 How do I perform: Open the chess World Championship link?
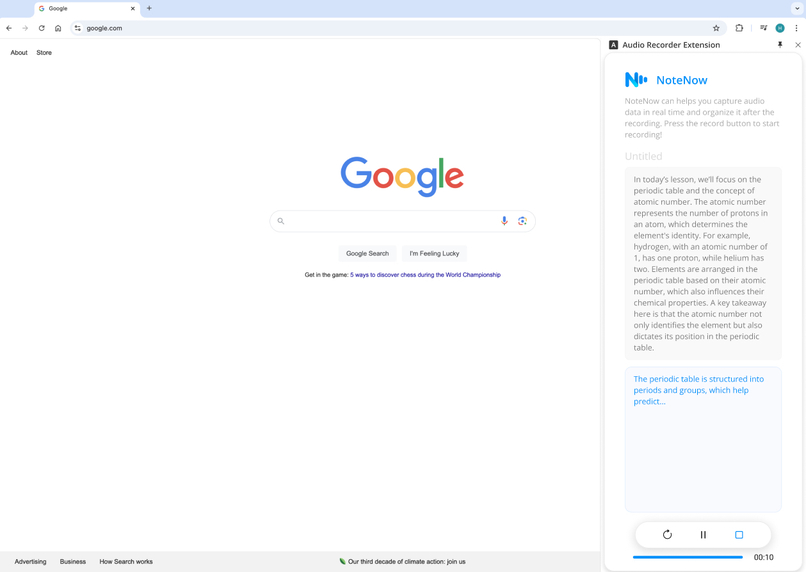pos(425,275)
